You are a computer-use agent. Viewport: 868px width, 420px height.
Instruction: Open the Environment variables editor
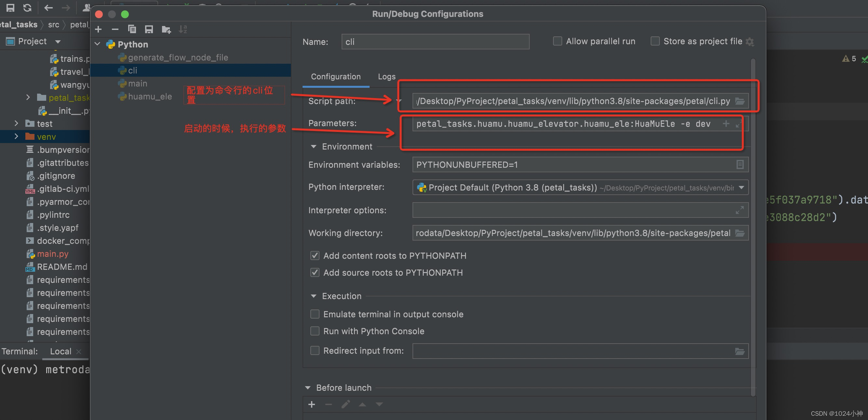pos(740,164)
